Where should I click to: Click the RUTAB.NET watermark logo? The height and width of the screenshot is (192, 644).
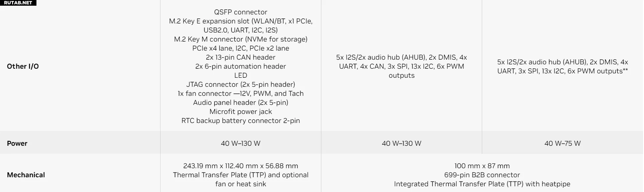(x=18, y=3)
